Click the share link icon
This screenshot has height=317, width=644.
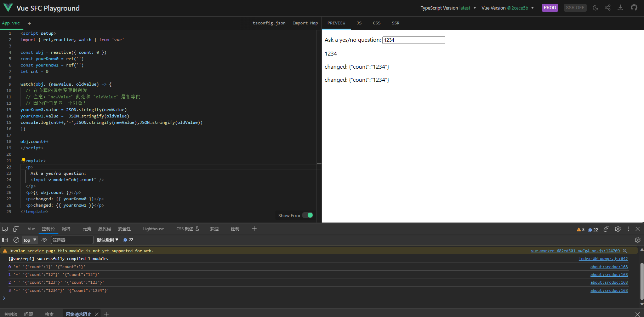(608, 8)
